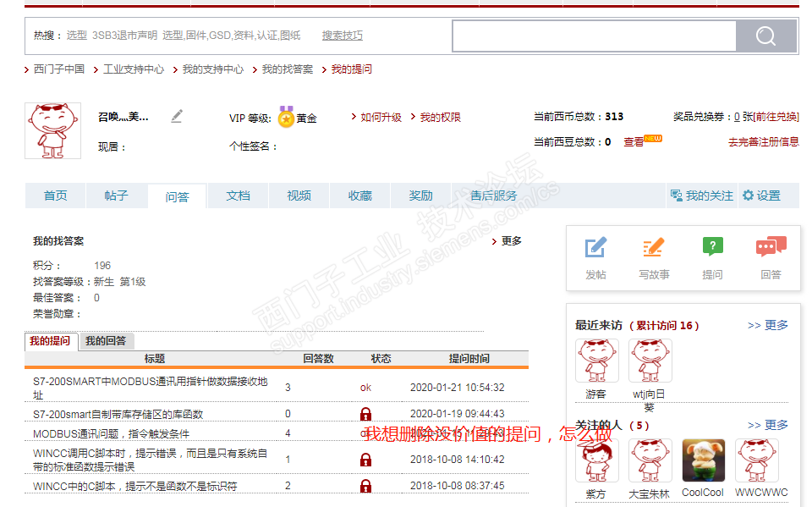Click 更多 in 我的找答案 section
Viewport: 812px width, 507px height.
click(511, 241)
